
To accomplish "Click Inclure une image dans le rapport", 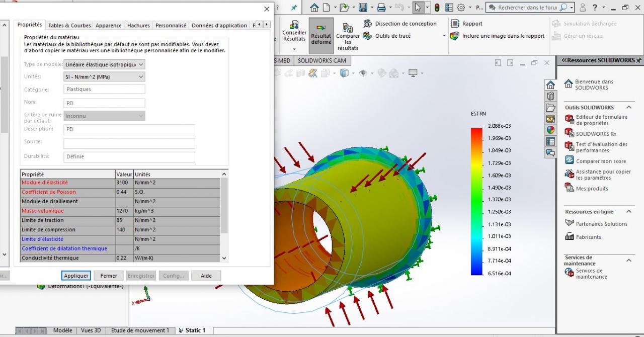I will point(498,36).
